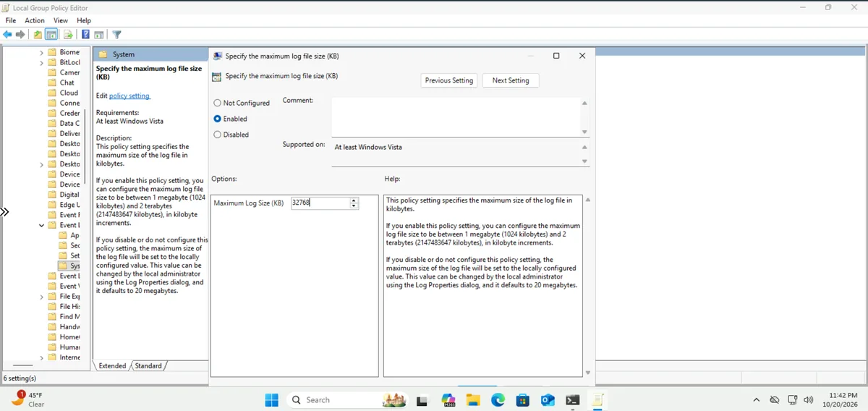Select the Digital folder in the tree
The image size is (868, 411).
tap(64, 195)
